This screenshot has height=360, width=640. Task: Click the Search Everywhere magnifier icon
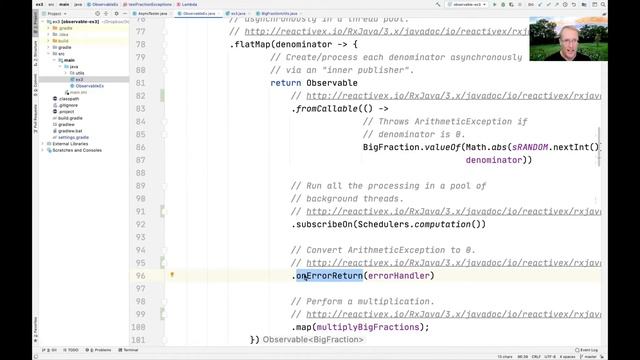pyautogui.click(x=603, y=4)
